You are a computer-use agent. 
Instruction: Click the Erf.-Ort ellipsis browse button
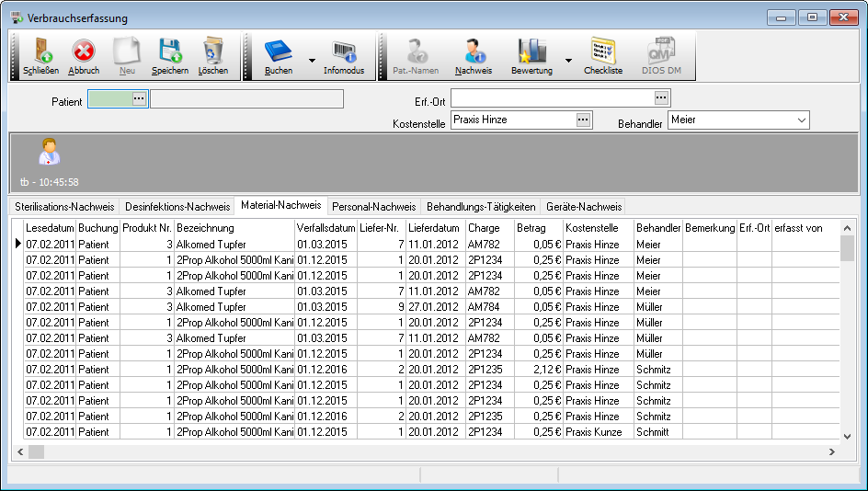[x=661, y=97]
